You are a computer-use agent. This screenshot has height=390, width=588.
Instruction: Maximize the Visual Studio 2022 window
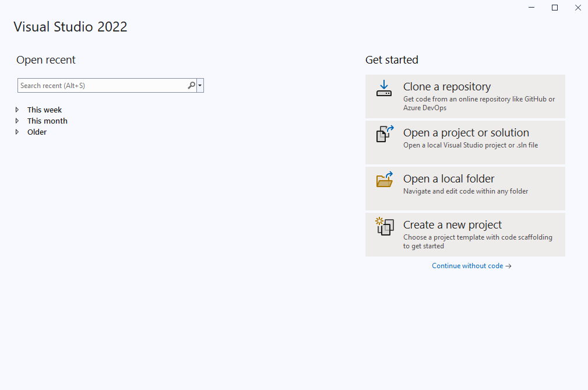tap(555, 8)
